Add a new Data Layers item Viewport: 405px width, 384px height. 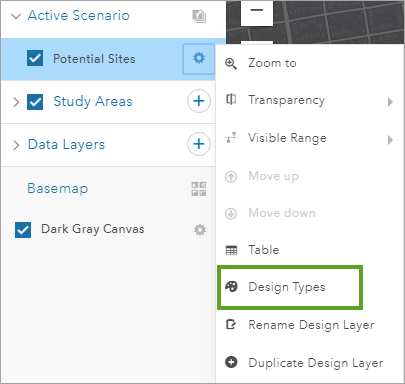pyautogui.click(x=199, y=144)
